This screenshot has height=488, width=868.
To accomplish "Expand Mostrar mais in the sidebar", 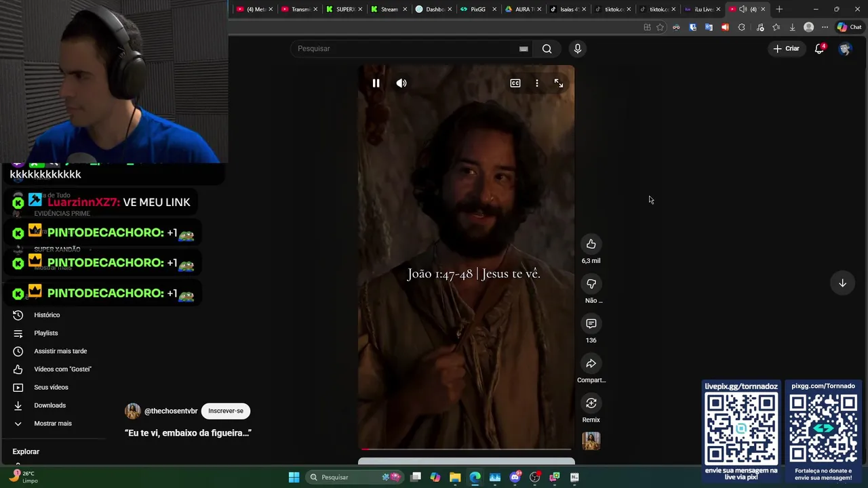I will (54, 424).
